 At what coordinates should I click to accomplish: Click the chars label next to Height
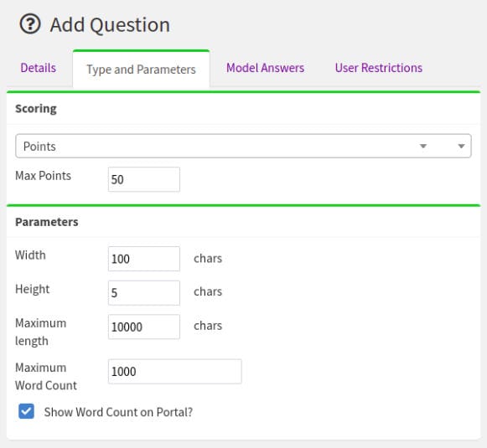[x=208, y=291]
